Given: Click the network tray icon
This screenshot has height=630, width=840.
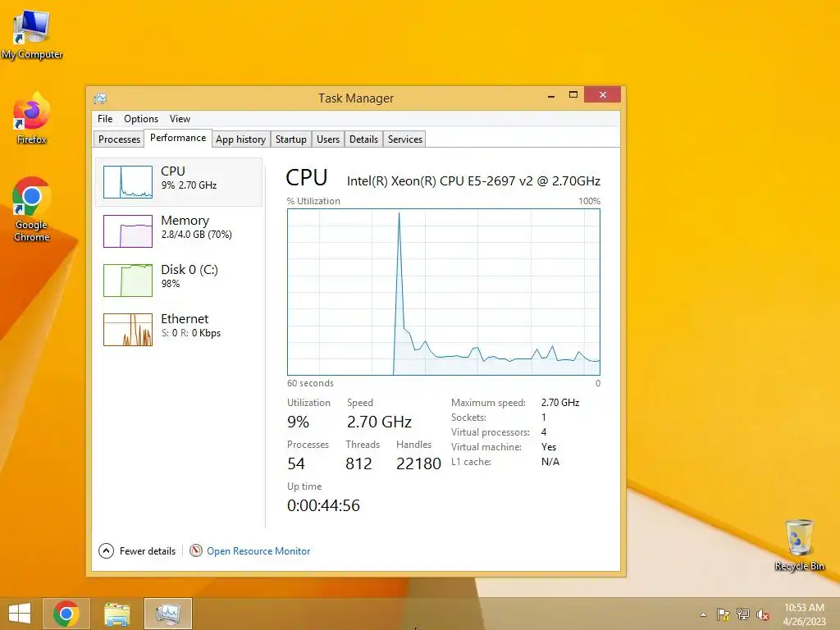Looking at the screenshot, I should (x=743, y=614).
